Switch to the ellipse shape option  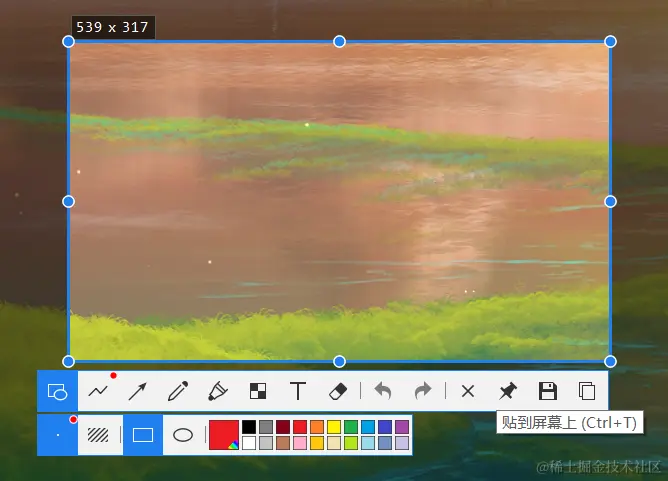183,435
